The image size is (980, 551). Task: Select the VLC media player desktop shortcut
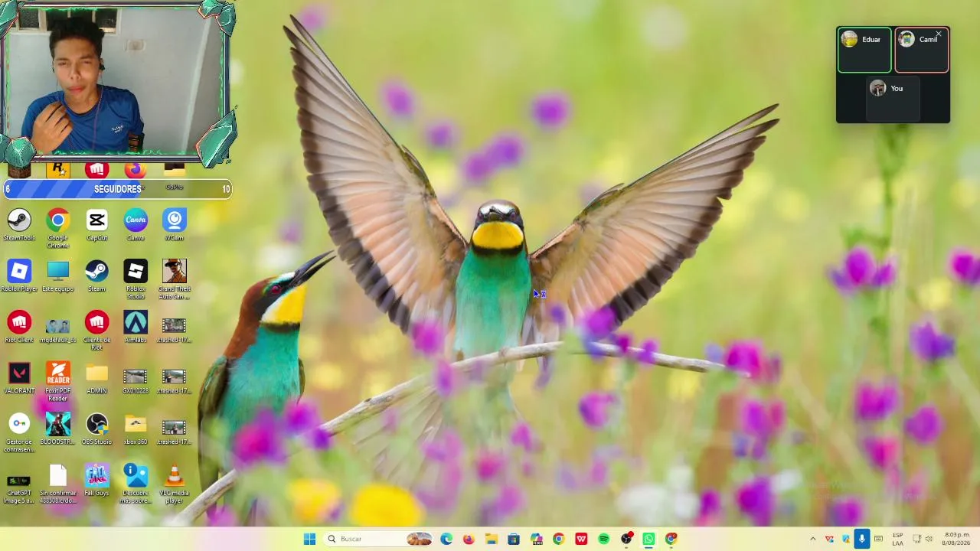tap(175, 484)
